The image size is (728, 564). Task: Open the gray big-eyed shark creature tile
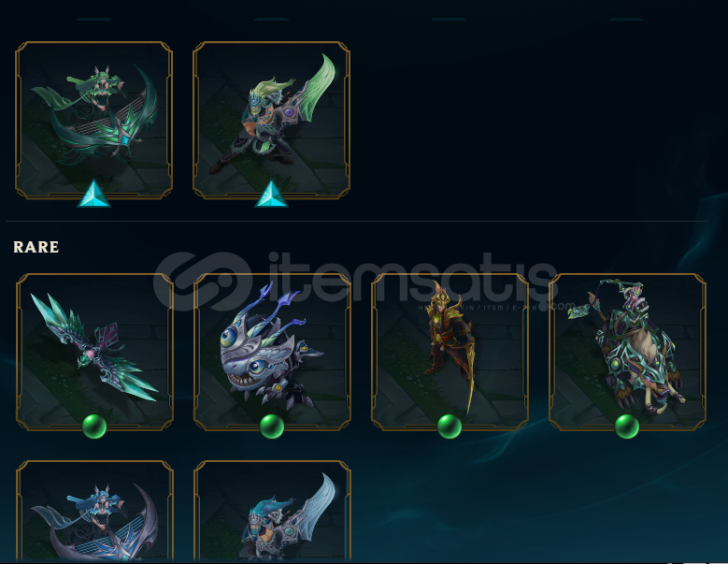coord(272,352)
